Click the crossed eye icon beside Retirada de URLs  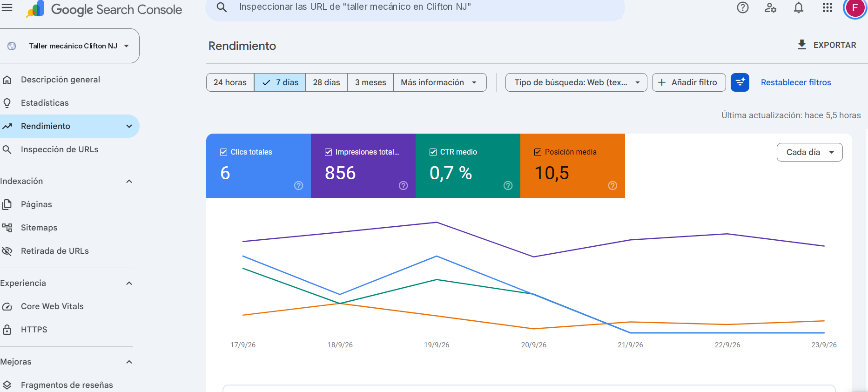click(7, 251)
